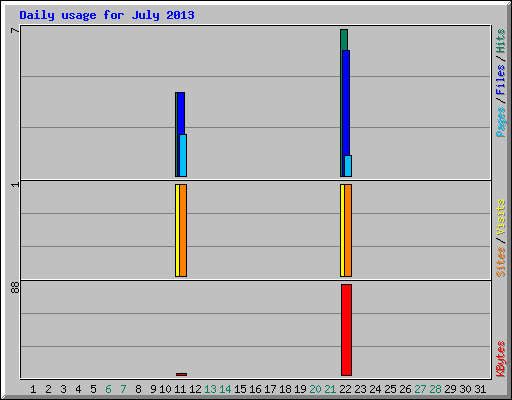Click the cyan Pages bar for day 11
Screen dimensions: 512x400
pyautogui.click(x=183, y=155)
